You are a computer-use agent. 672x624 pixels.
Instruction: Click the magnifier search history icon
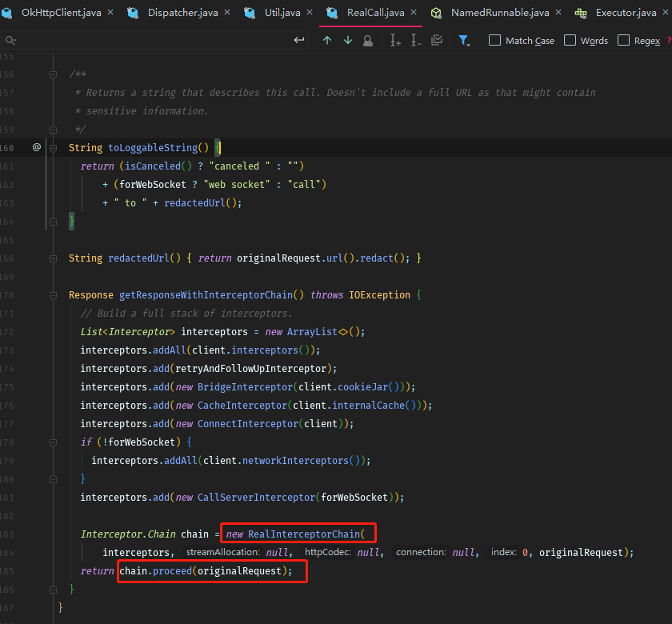10,40
